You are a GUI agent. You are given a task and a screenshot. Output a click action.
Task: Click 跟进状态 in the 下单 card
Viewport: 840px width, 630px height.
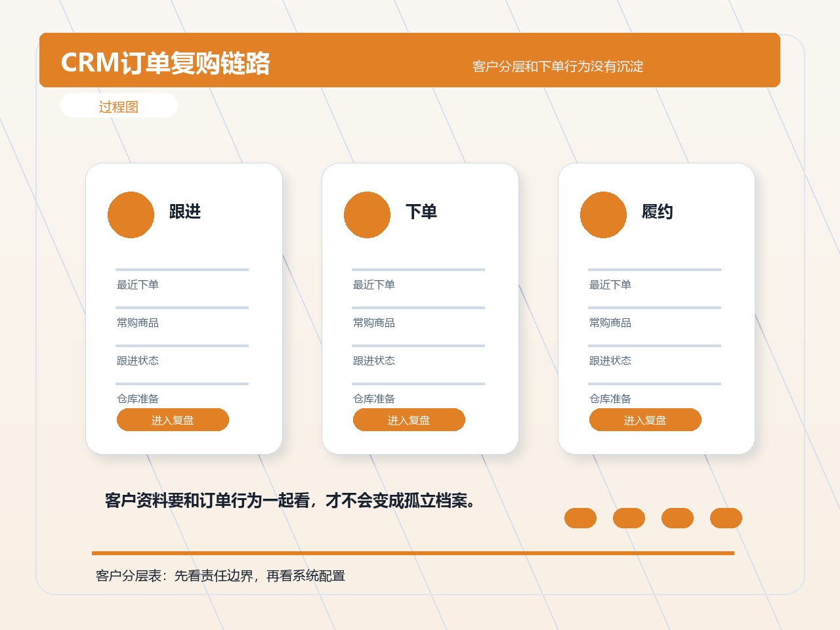[374, 361]
